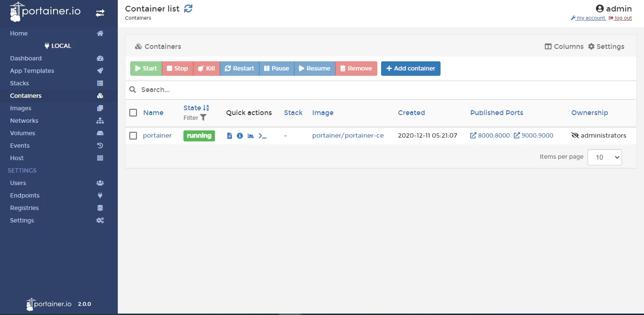This screenshot has height=315, width=644.
Task: Open stats chart icon for portainer container
Action: (x=250, y=136)
